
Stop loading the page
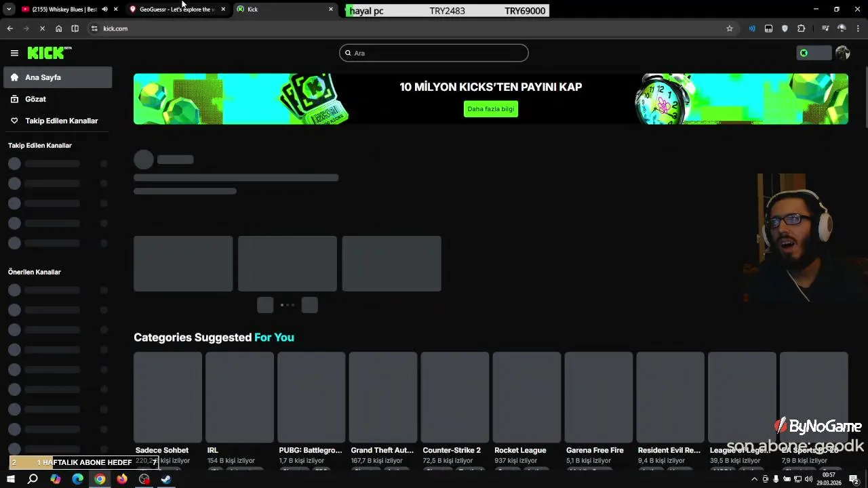tap(42, 28)
